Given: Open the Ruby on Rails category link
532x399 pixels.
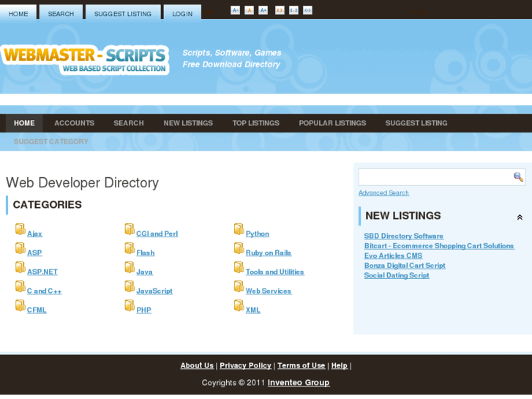Looking at the screenshot, I should tap(269, 253).
